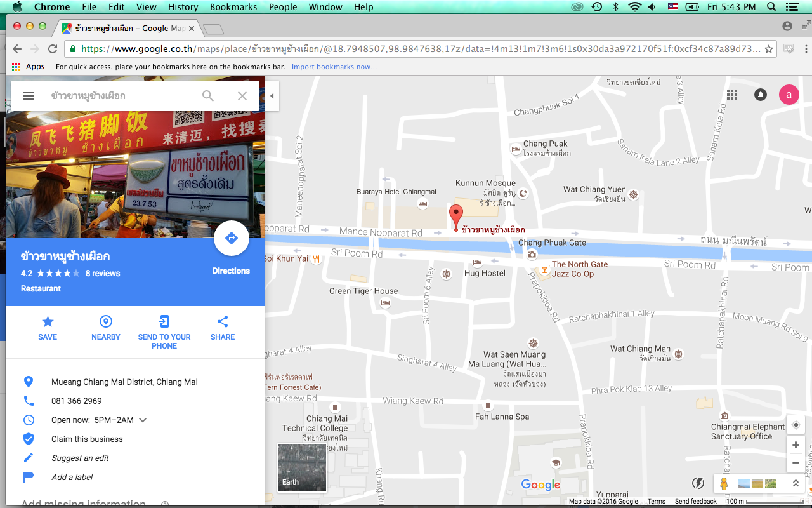Open the Bookmarks menu
This screenshot has height=508, width=812.
tap(232, 7)
